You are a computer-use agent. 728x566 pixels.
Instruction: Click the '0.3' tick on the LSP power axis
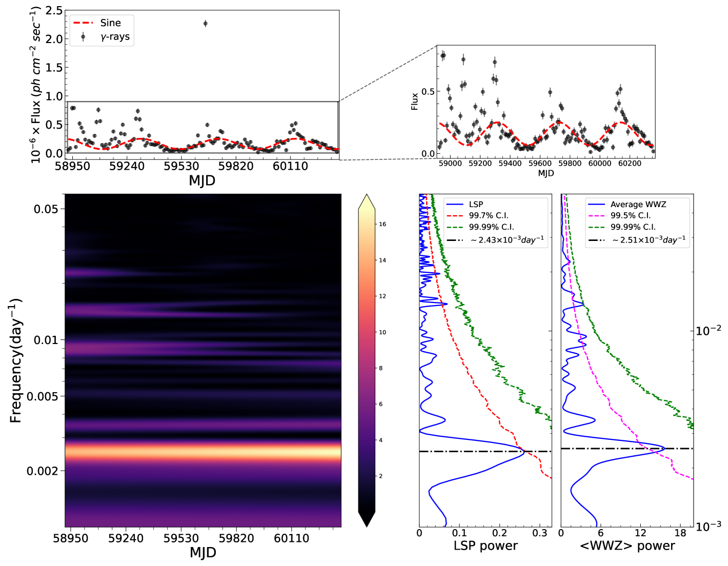click(x=540, y=533)
